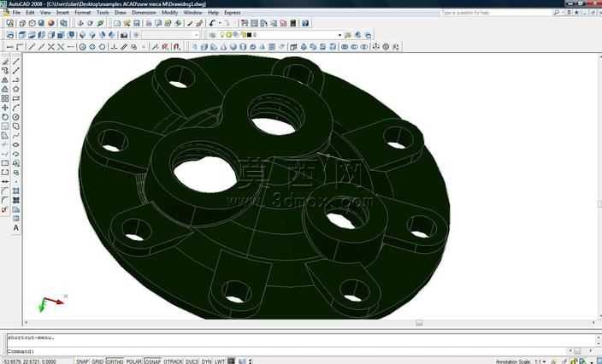Select the Rotate modify tool
This screenshot has height=364, width=602.
[5, 117]
